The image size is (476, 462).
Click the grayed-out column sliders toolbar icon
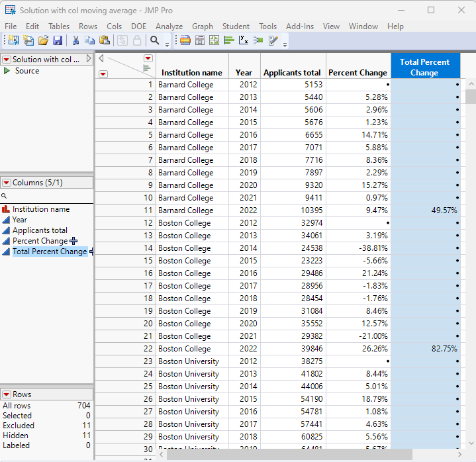tap(122, 40)
